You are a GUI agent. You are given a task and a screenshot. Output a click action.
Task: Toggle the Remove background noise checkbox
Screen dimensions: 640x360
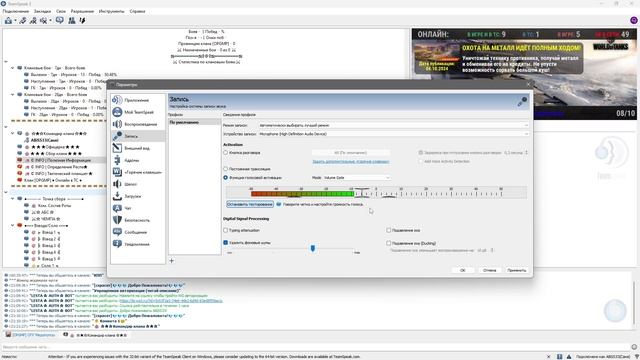(x=225, y=242)
